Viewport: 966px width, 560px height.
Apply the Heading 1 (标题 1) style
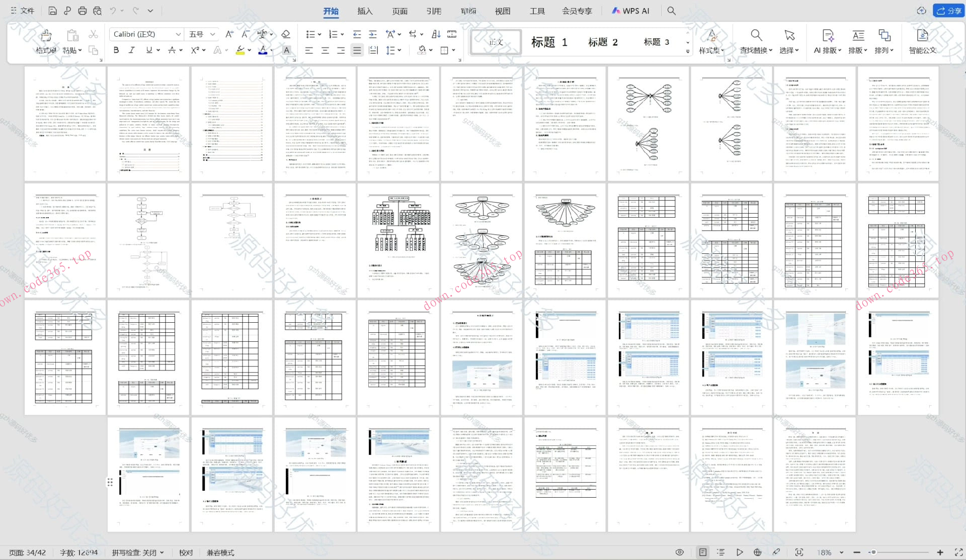pyautogui.click(x=549, y=42)
